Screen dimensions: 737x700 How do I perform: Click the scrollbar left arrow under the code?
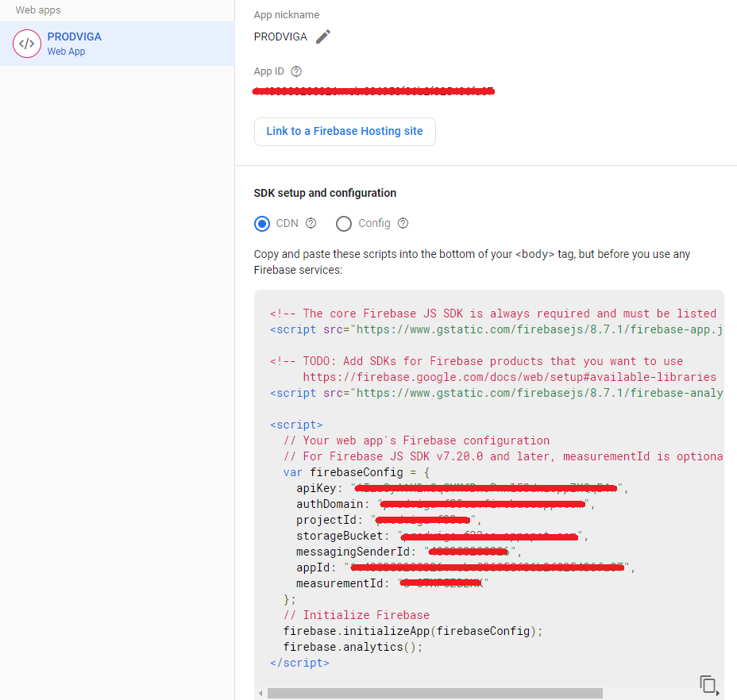(x=260, y=694)
